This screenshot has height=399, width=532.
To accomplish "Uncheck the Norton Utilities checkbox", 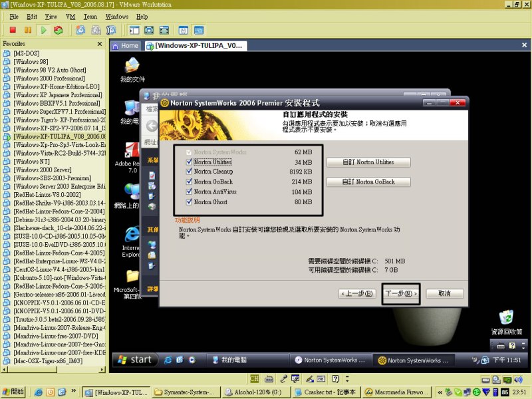I will (189, 162).
